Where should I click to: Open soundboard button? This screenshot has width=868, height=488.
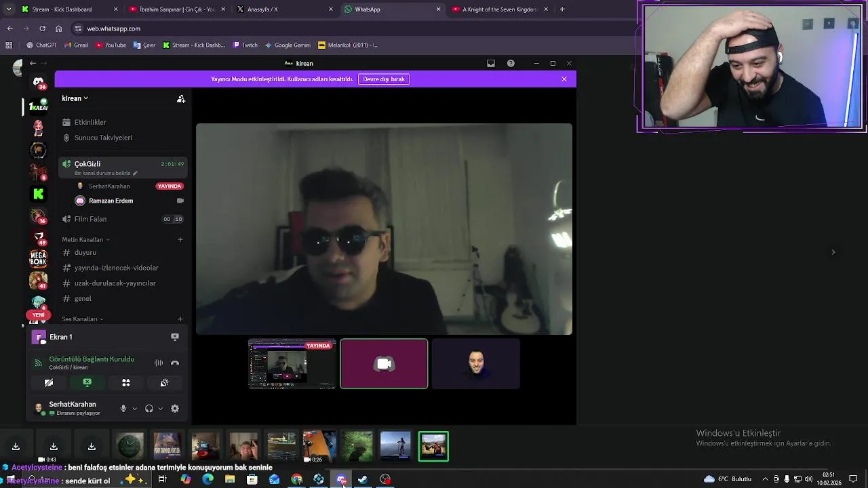tap(165, 383)
